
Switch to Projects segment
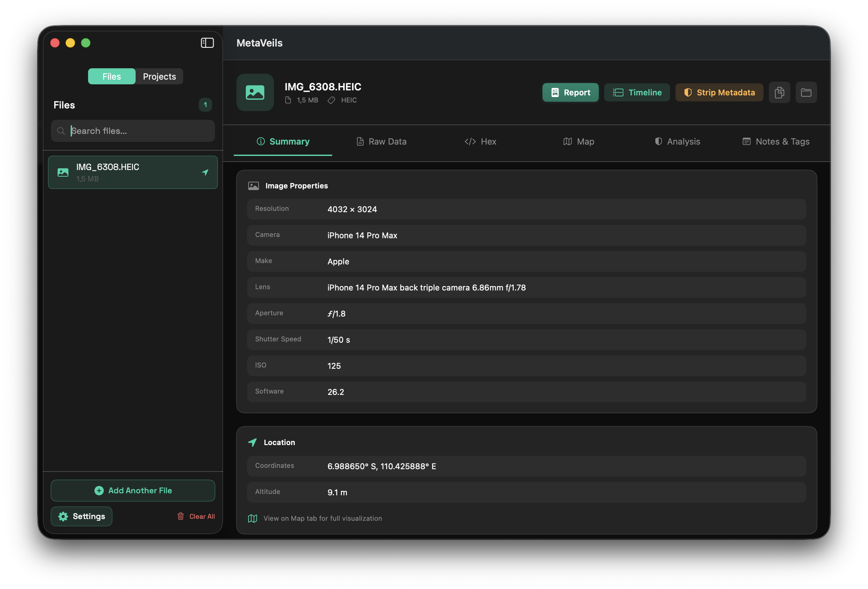(x=159, y=77)
